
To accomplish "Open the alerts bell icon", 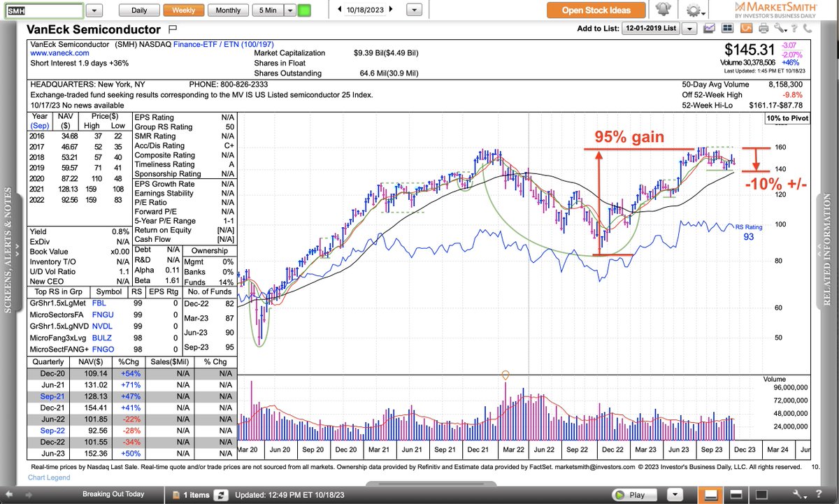I will coord(662,10).
